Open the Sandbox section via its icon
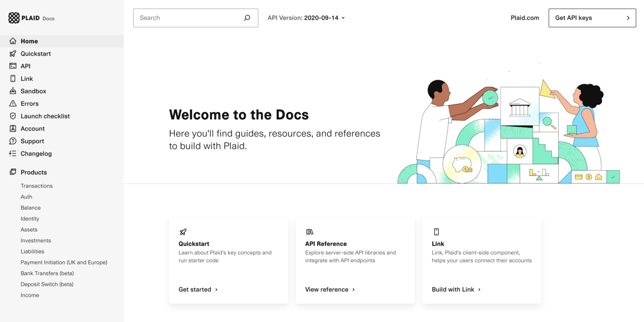 coord(13,91)
